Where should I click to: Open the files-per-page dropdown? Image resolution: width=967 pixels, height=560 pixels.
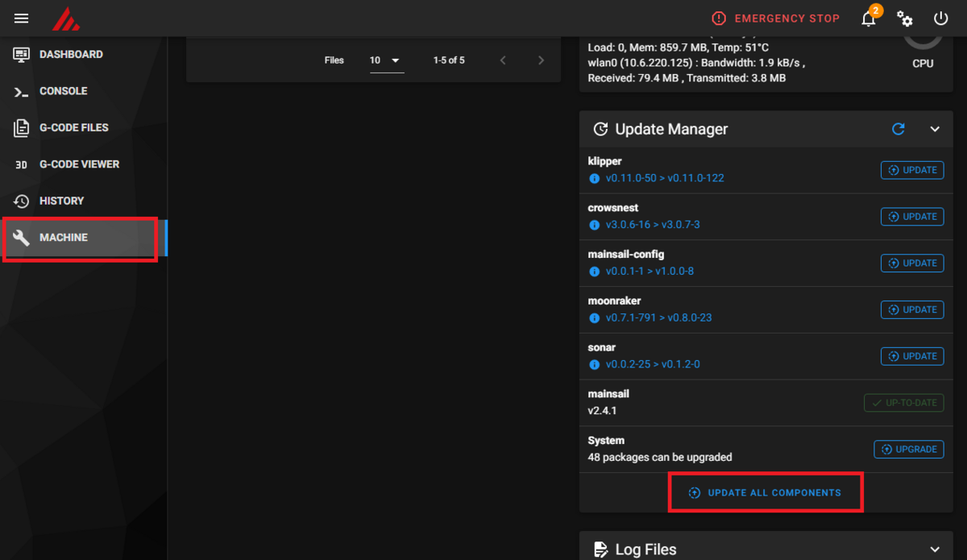pos(387,61)
